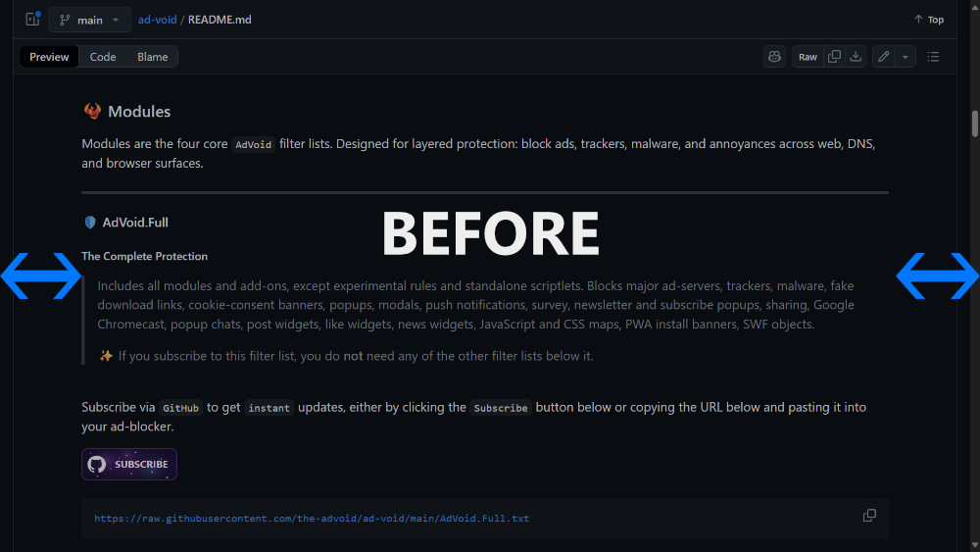Switch to the Blame tab
Viewport: 980px width, 552px height.
tap(153, 57)
